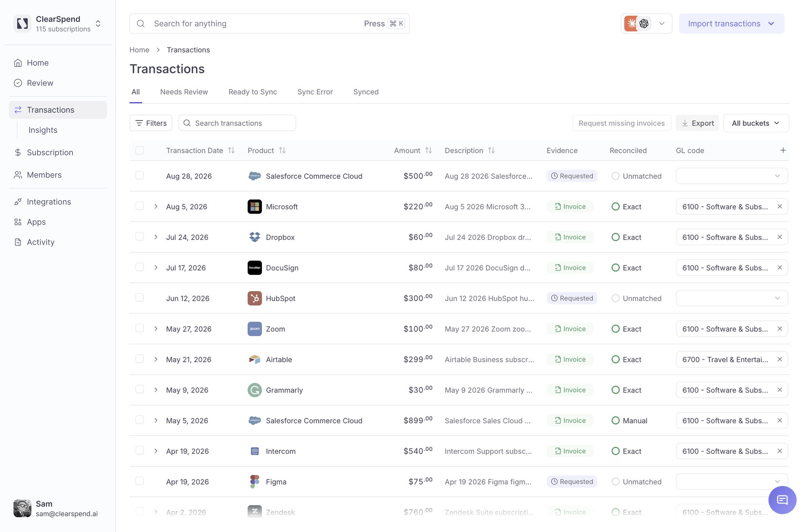Expand the Dropbox transaction row

coord(156,237)
